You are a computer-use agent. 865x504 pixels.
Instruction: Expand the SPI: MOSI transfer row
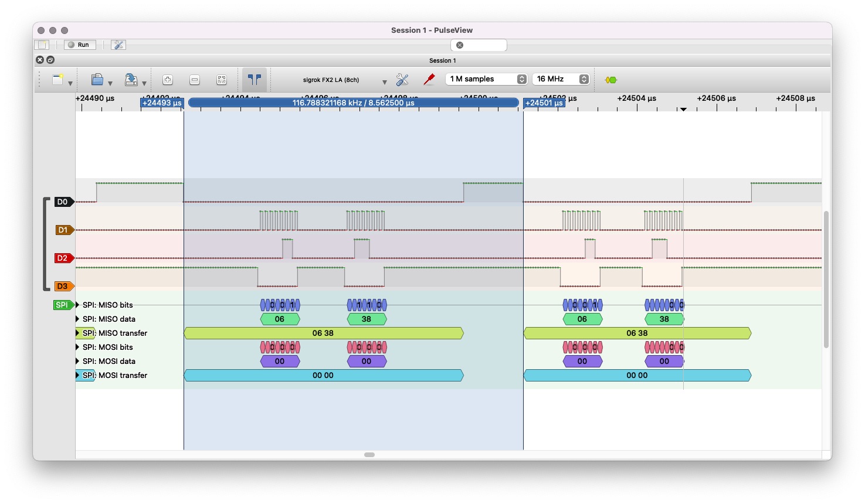[x=77, y=375]
